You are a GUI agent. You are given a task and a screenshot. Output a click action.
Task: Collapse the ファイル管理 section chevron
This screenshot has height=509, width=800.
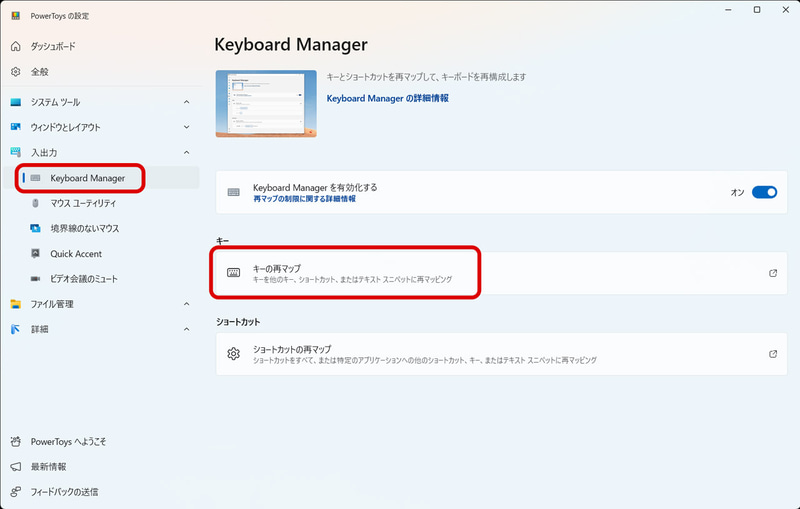tap(187, 304)
